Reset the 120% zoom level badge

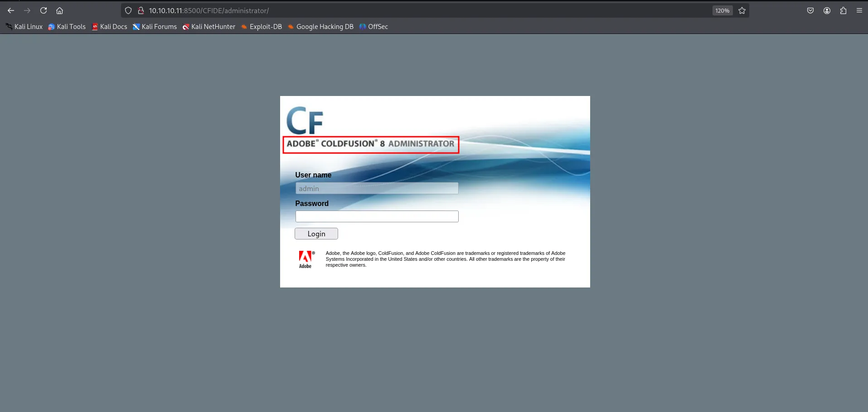point(723,10)
